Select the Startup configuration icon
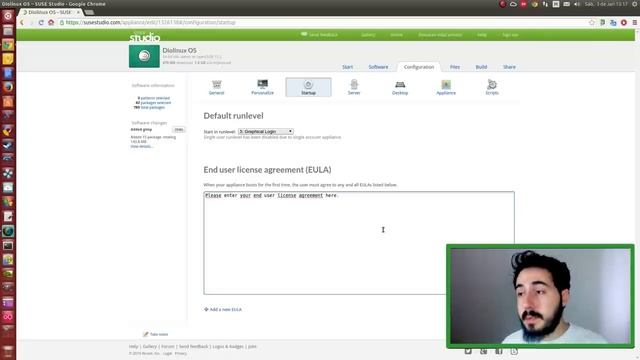This screenshot has height=360, width=640. coord(308,87)
